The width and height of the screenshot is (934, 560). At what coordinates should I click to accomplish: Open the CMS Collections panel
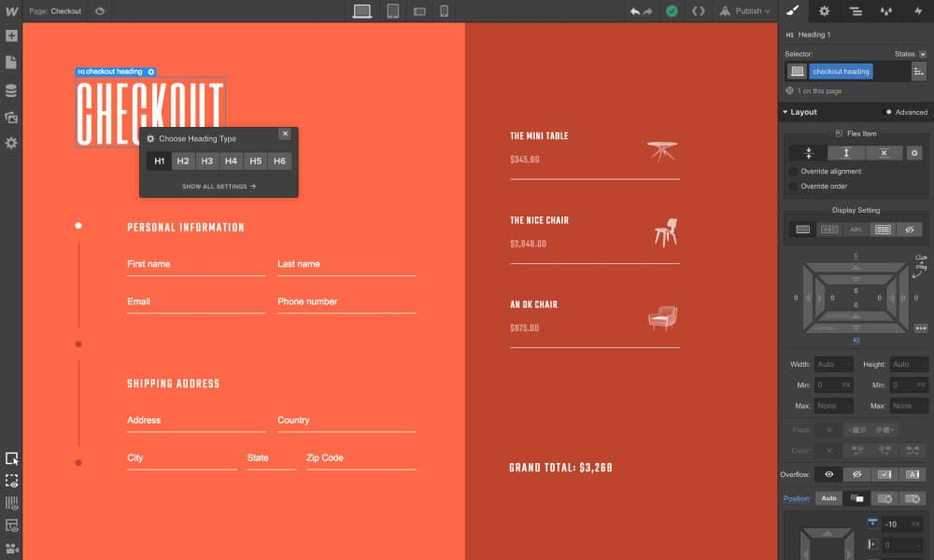click(11, 91)
